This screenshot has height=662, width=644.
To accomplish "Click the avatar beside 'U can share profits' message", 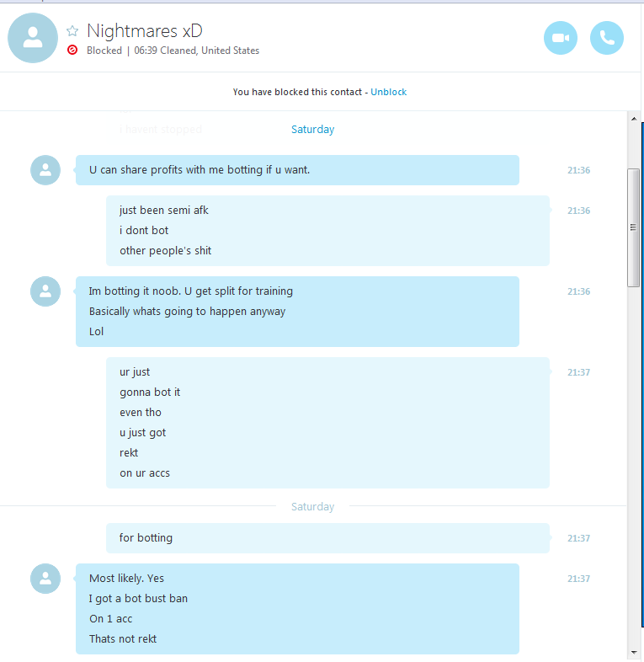I will pyautogui.click(x=45, y=170).
